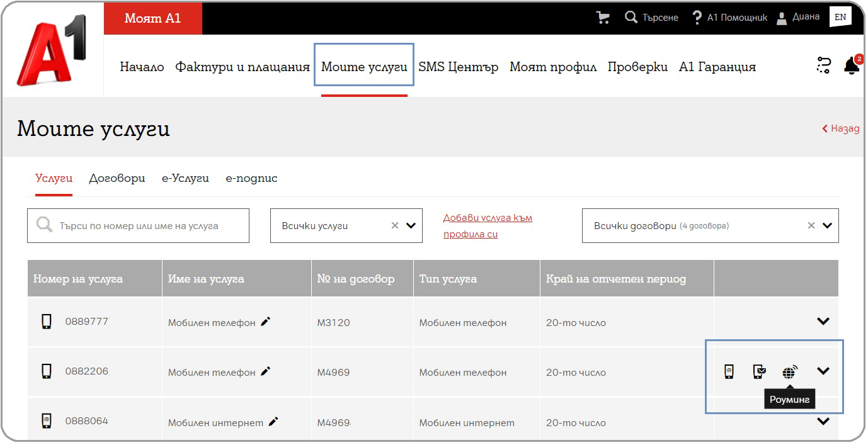Open Проверки menu
This screenshot has height=445, width=868.
[637, 67]
